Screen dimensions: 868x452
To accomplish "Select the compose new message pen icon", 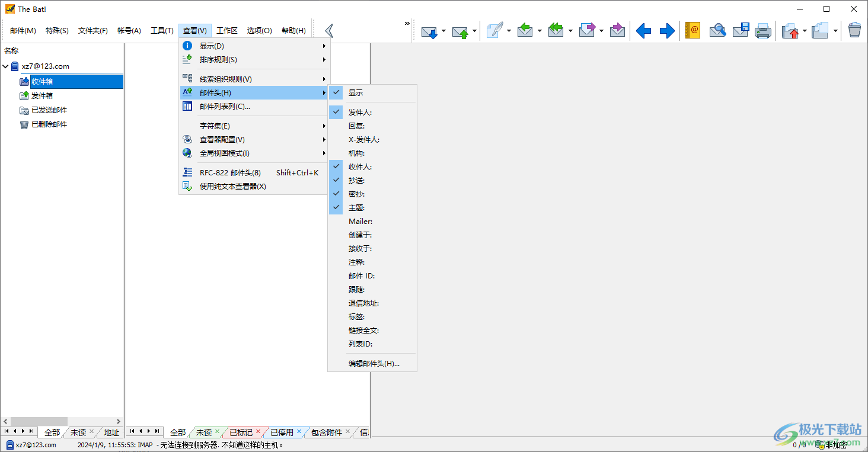I will (x=495, y=30).
